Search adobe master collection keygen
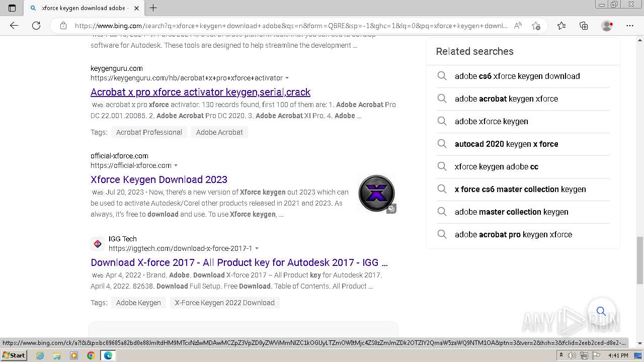 512,212
